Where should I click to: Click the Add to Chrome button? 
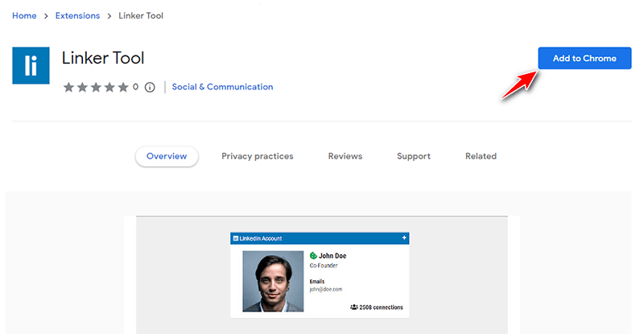(584, 58)
